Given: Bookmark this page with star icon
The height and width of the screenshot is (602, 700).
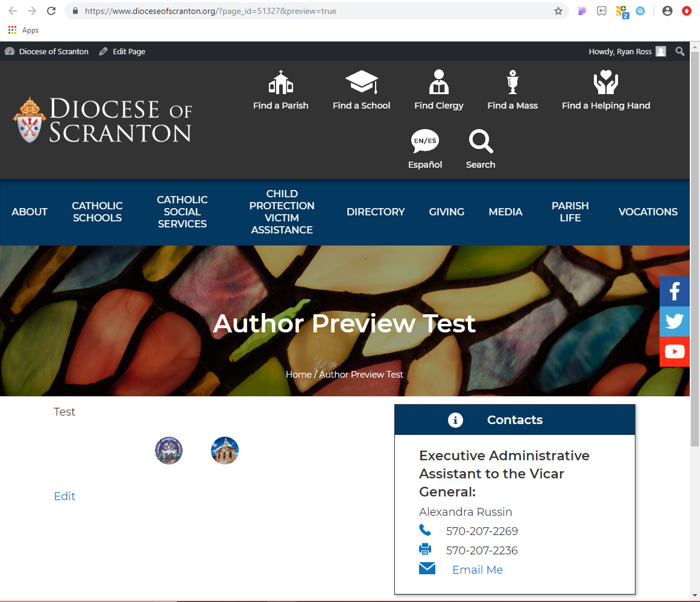Looking at the screenshot, I should pos(558,11).
